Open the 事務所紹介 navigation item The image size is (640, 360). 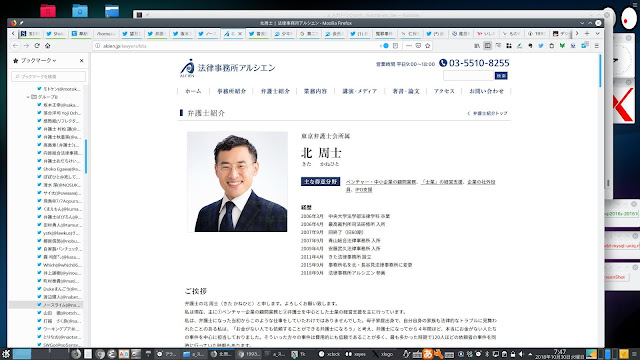click(231, 91)
